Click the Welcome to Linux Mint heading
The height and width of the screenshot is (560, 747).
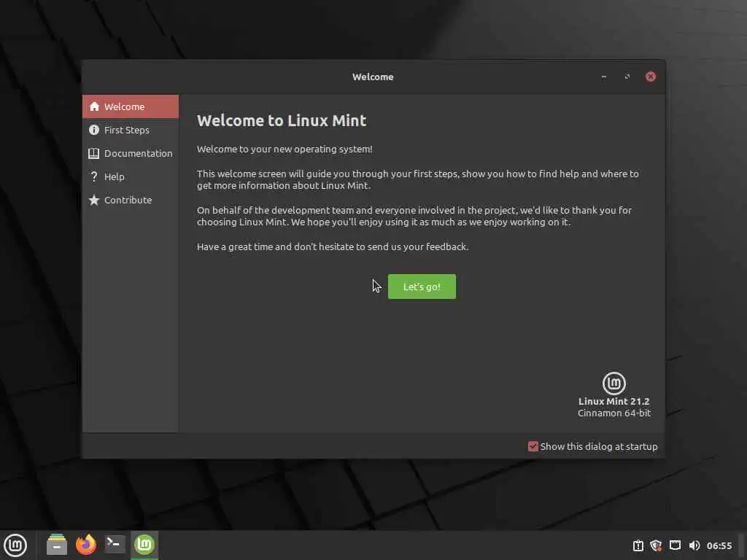282,120
